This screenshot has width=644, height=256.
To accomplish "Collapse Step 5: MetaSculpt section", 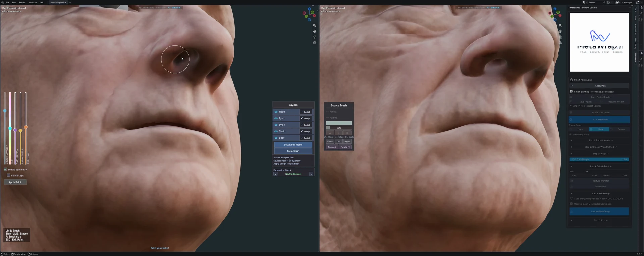I will tap(600, 193).
